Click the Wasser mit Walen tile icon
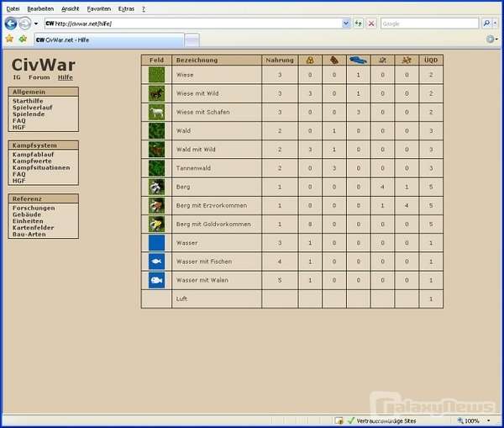This screenshot has height=428, width=504. [x=156, y=279]
